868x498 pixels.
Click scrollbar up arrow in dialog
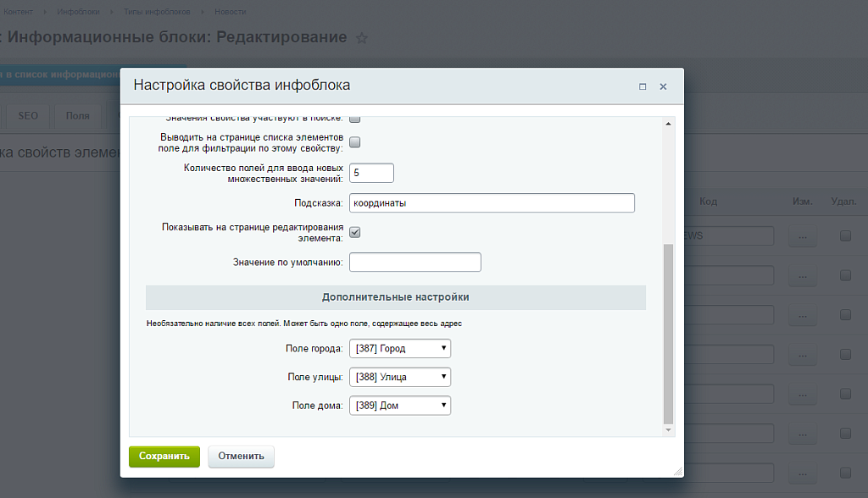[668, 124]
